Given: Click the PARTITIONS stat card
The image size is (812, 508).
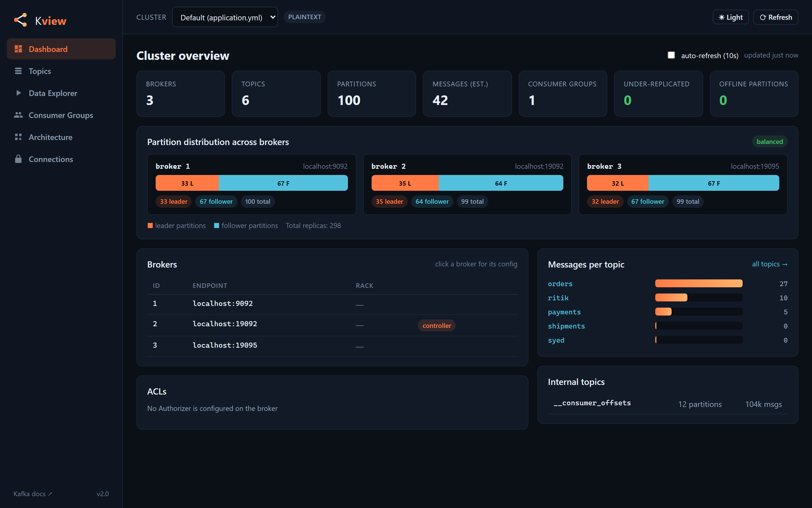Looking at the screenshot, I should click(x=371, y=93).
